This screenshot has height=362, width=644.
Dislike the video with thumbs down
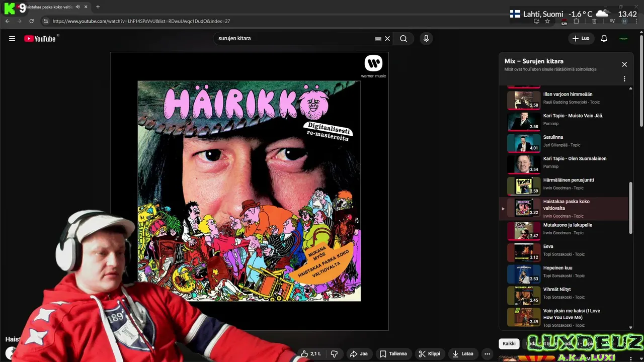[334, 354]
